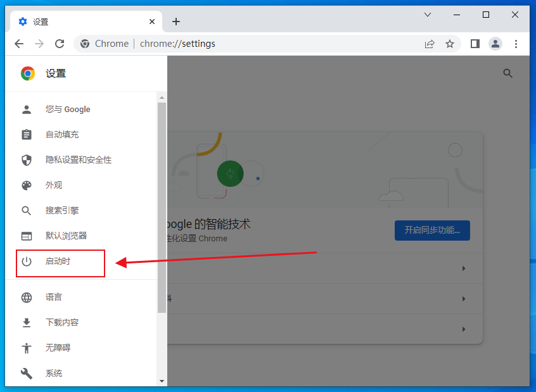This screenshot has width=536, height=392.
Task: Click the share page icon in address bar
Action: [x=430, y=44]
